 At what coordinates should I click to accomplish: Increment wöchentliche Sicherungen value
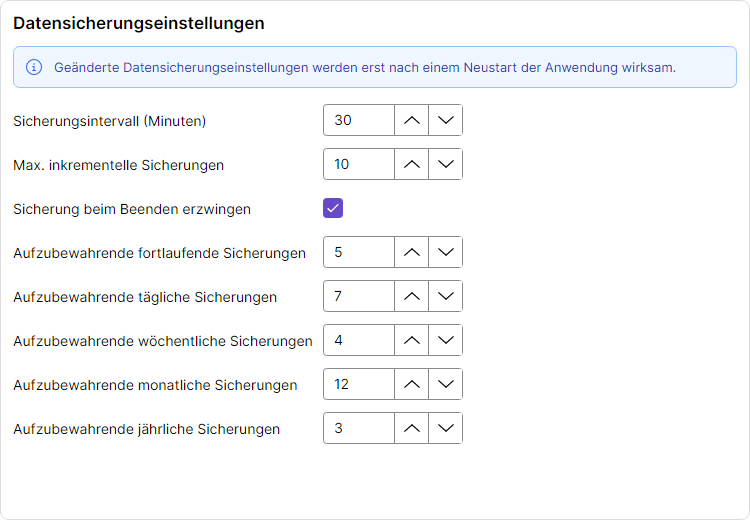411,340
